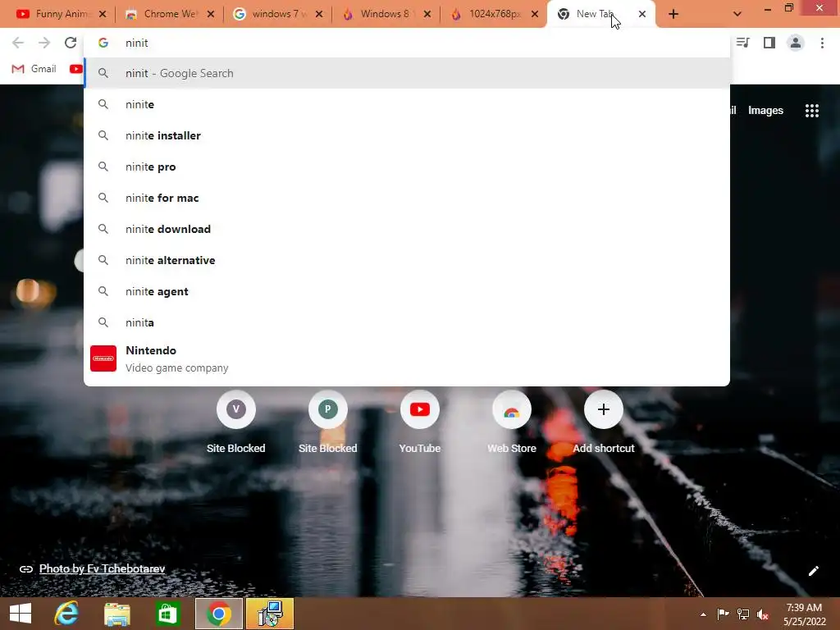
Task: Open the media controls icon
Action: 743,43
